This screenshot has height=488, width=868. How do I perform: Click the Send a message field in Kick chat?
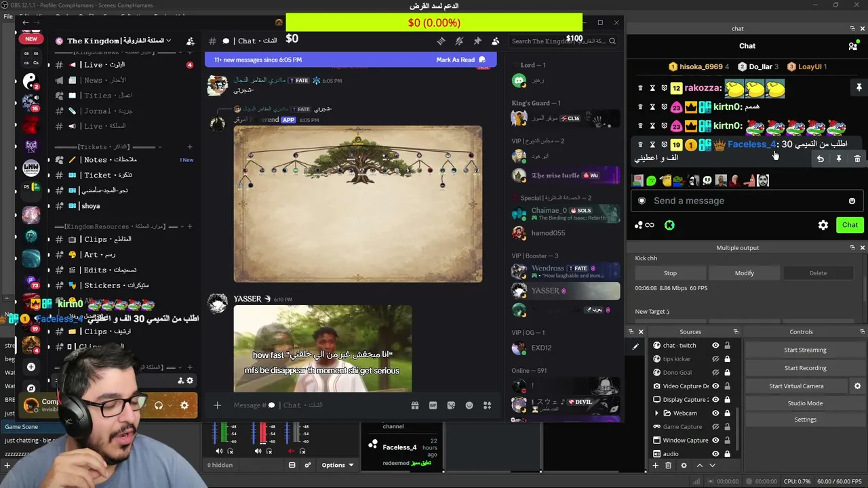746,201
